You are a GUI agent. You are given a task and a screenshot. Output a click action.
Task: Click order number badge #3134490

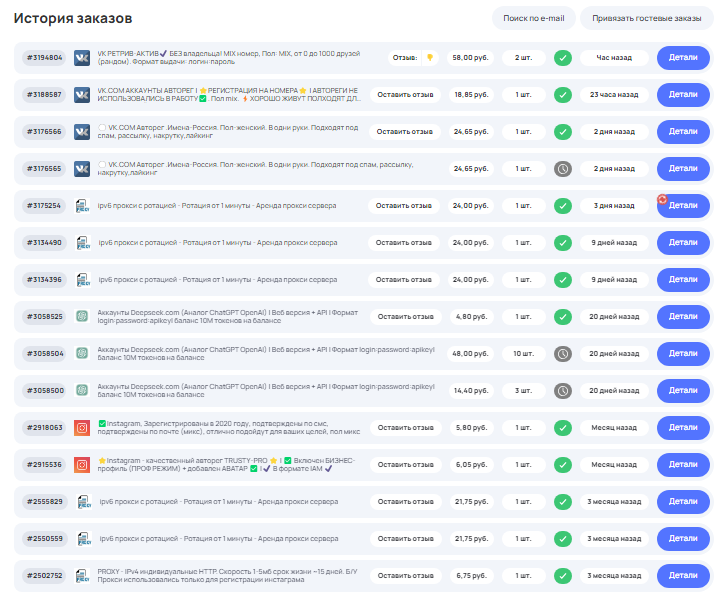tap(44, 243)
